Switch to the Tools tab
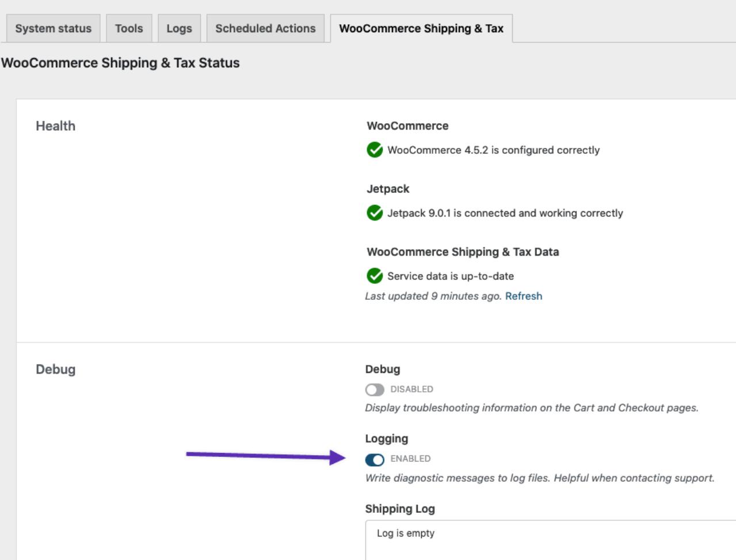The image size is (736, 560). 129,28
